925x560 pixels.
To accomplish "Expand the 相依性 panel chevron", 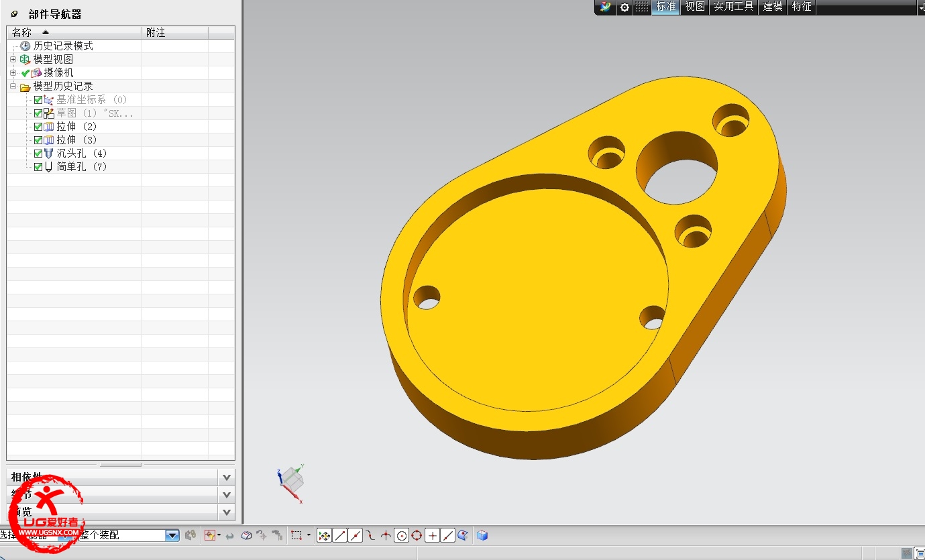I will click(227, 478).
